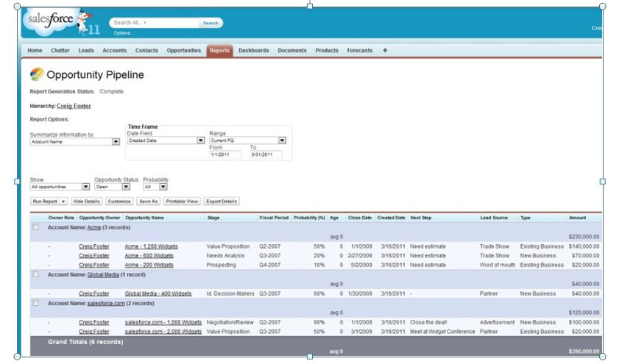Sort by the Probability (%) column header
Image resolution: width=619 pixels, height=364 pixels.
coord(309,218)
